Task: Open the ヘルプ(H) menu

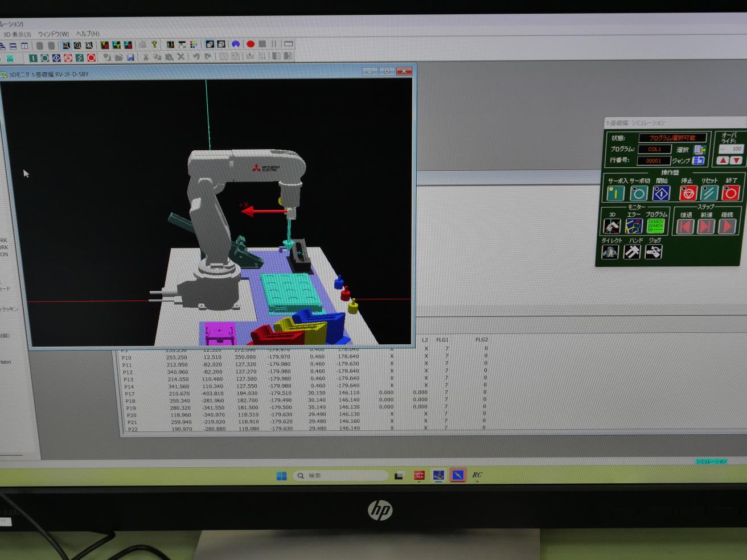Action: (x=88, y=34)
